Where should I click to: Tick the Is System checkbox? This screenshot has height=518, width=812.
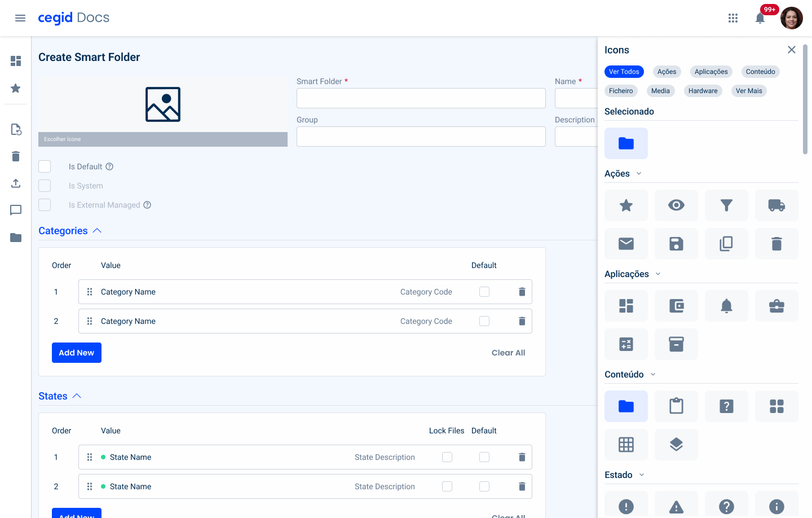coord(45,186)
